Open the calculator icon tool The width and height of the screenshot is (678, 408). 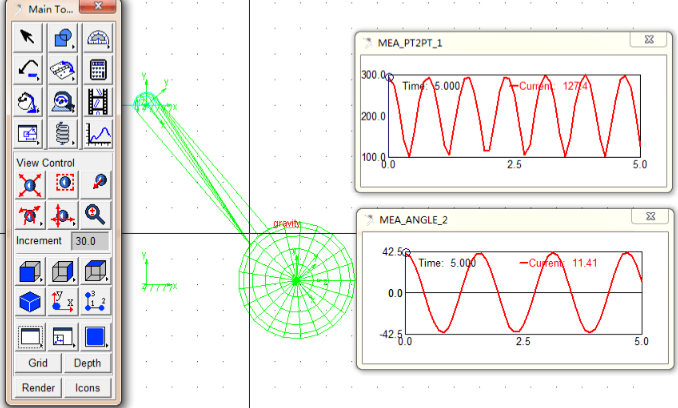point(98,70)
